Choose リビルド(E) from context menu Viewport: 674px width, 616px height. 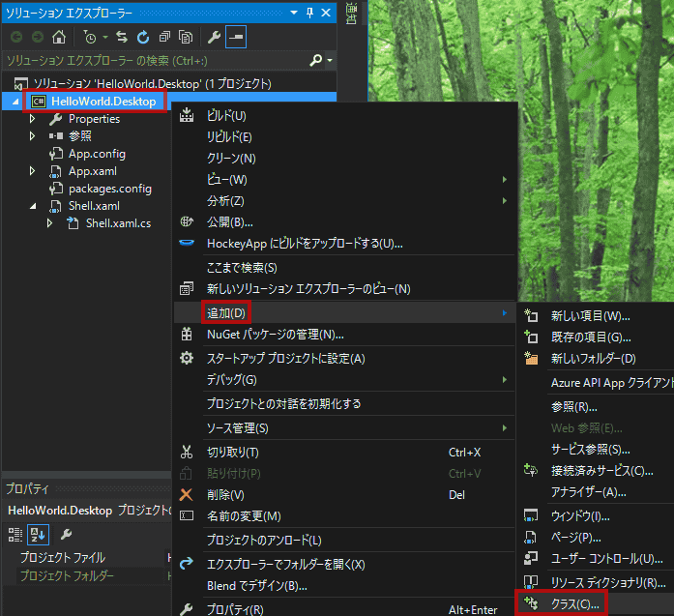[344, 136]
